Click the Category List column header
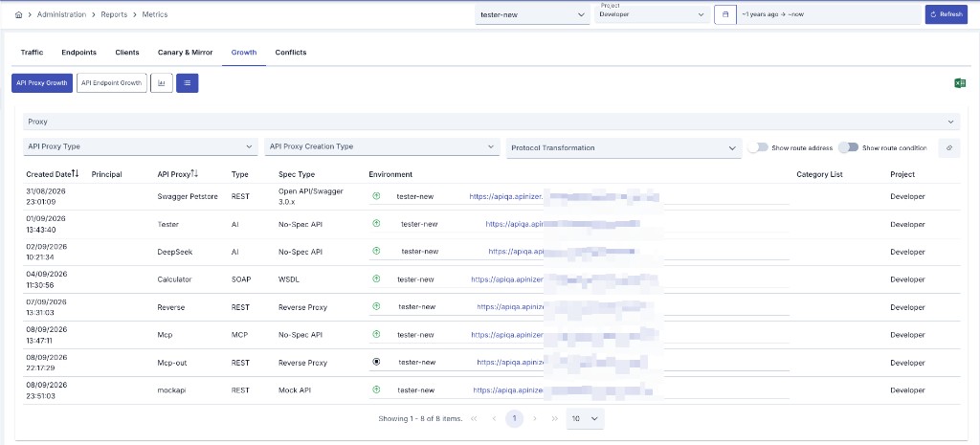Screen dimensions: 980x445 (x=819, y=174)
